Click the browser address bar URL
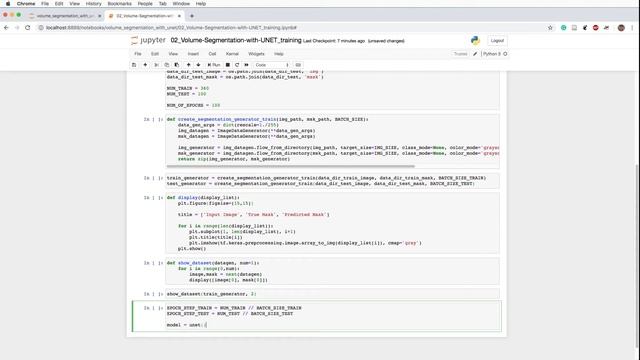Viewport: 640px width, 360px height. [x=171, y=28]
